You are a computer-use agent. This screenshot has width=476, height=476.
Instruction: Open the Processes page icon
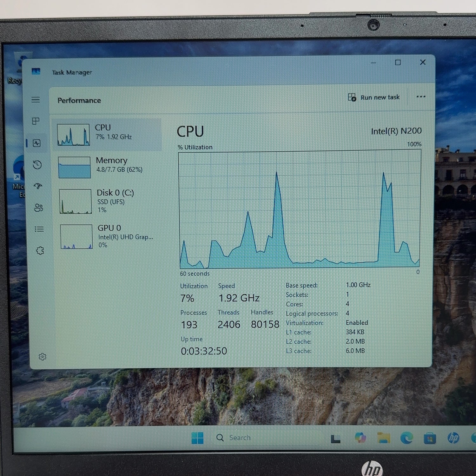tap(36, 121)
